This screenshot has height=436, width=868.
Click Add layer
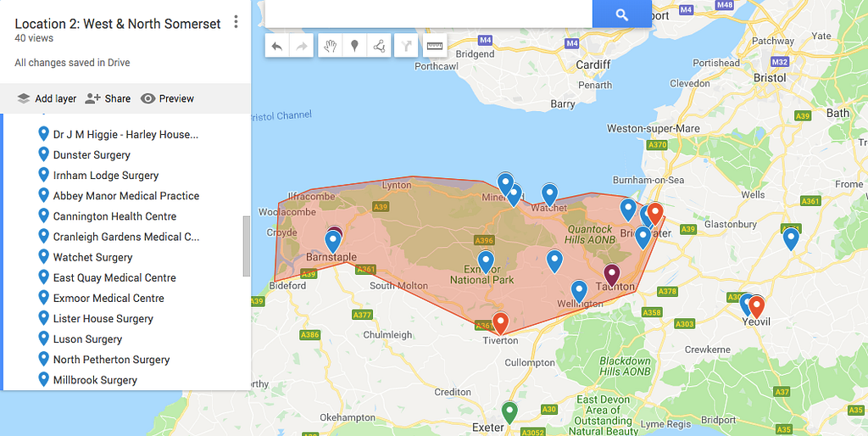click(47, 98)
